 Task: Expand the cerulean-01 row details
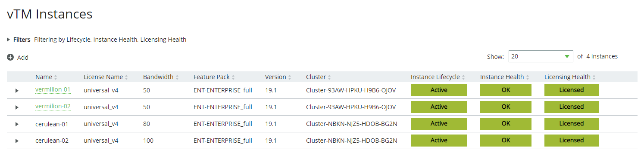(x=17, y=124)
